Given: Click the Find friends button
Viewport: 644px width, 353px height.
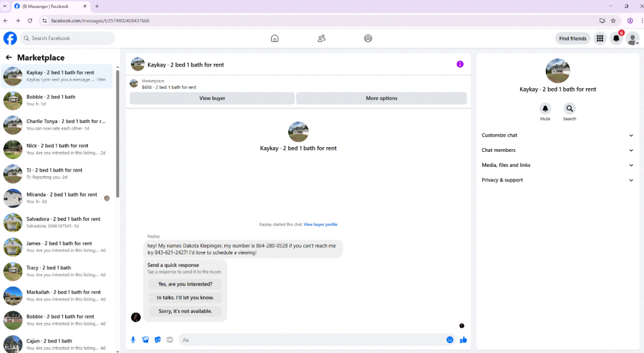Looking at the screenshot, I should (x=572, y=38).
